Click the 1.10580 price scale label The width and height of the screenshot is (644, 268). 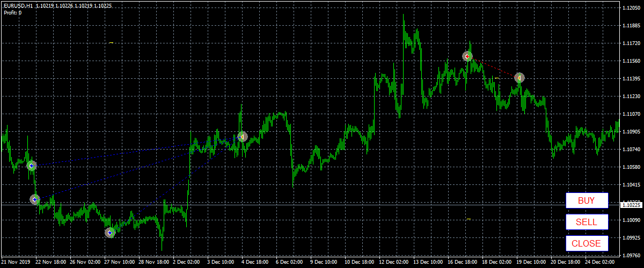coord(632,167)
